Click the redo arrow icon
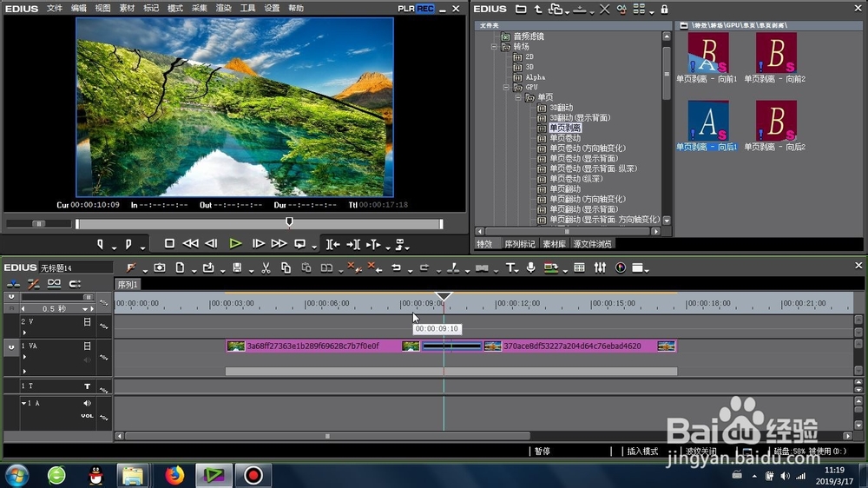Image resolution: width=868 pixels, height=488 pixels. [424, 267]
